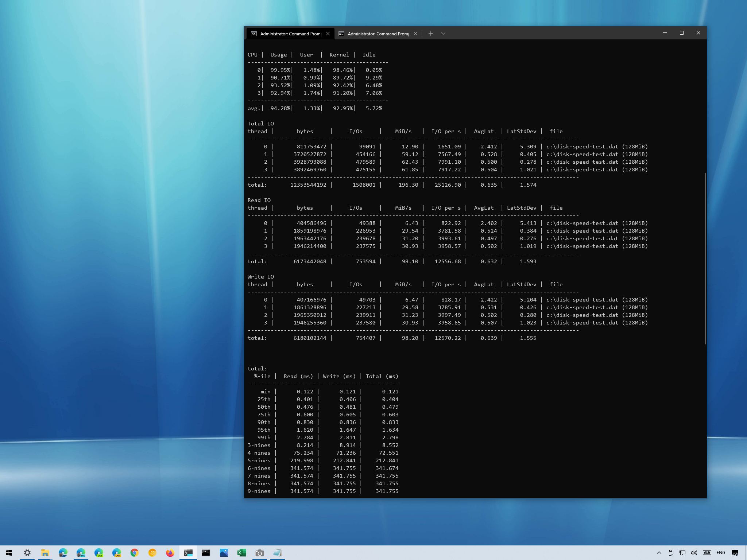Open volume control in tray
The width and height of the screenshot is (747, 560).
pyautogui.click(x=694, y=553)
